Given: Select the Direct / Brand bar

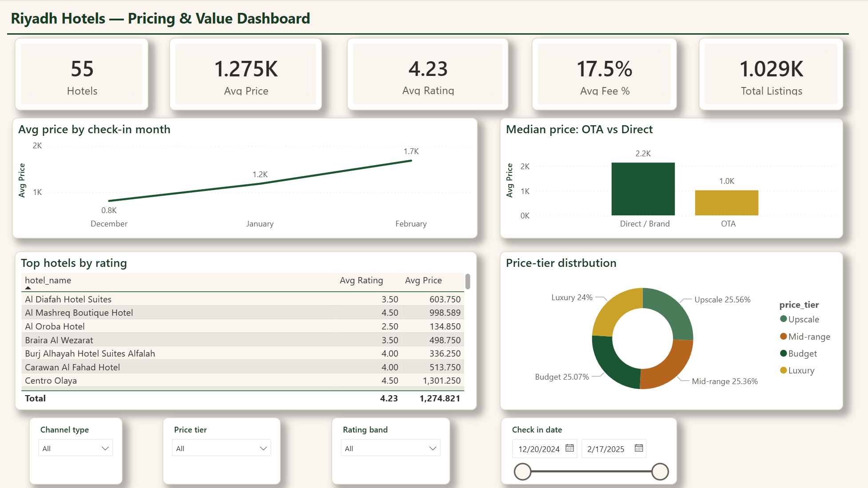Looking at the screenshot, I should [x=643, y=189].
